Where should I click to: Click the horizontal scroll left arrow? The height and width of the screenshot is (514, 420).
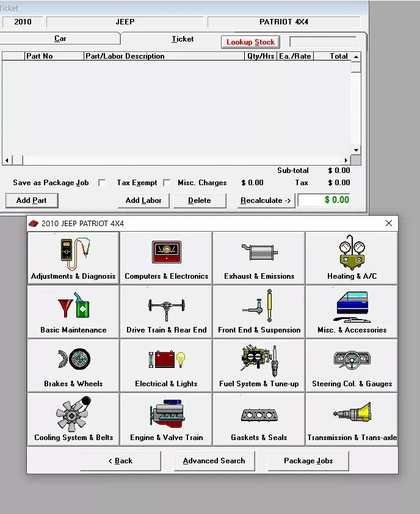click(7, 160)
